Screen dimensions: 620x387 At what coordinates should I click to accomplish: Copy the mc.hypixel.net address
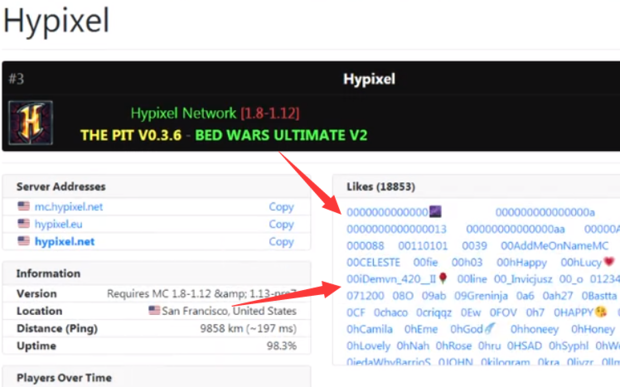coord(281,207)
